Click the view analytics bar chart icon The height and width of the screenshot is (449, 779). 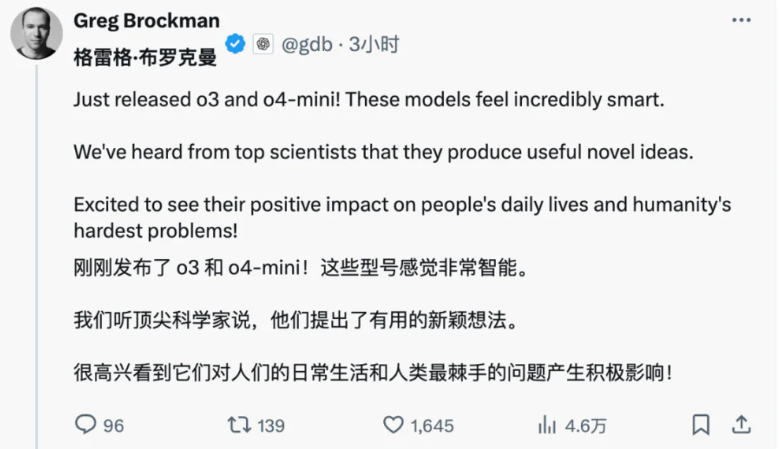549,425
